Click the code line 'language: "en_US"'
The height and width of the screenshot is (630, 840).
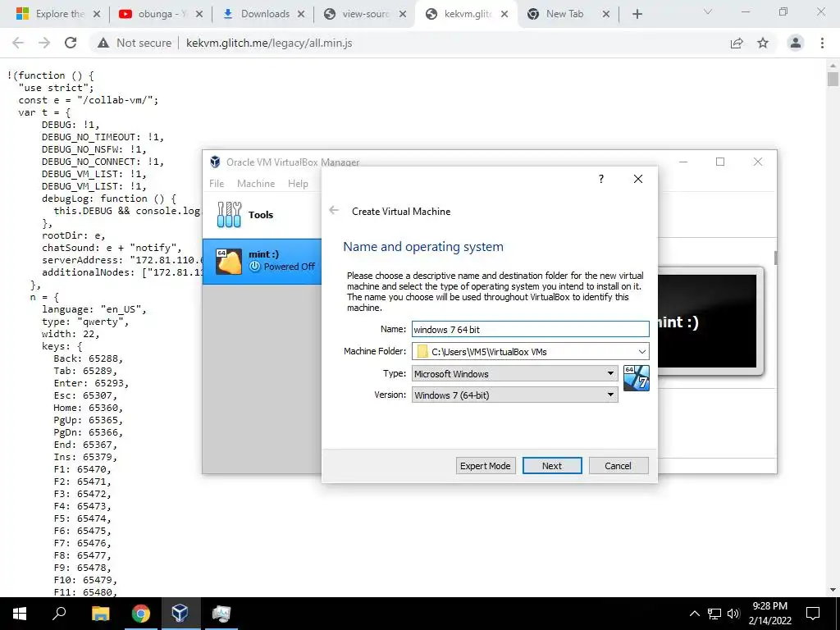(x=94, y=309)
